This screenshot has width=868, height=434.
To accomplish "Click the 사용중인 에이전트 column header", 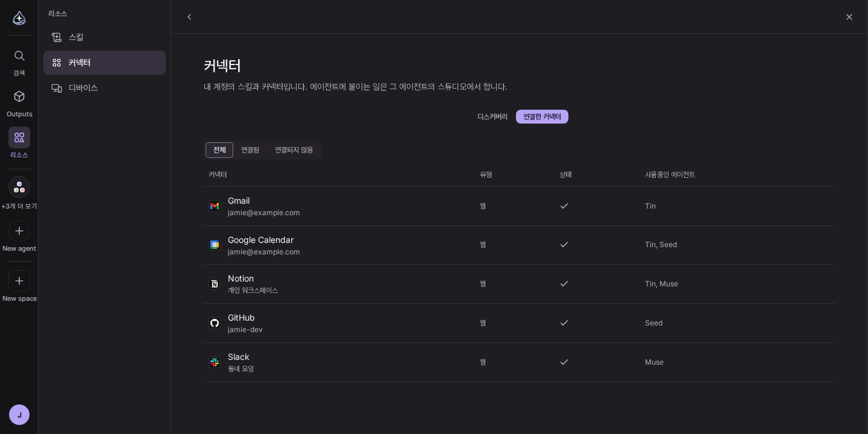I will tap(670, 175).
